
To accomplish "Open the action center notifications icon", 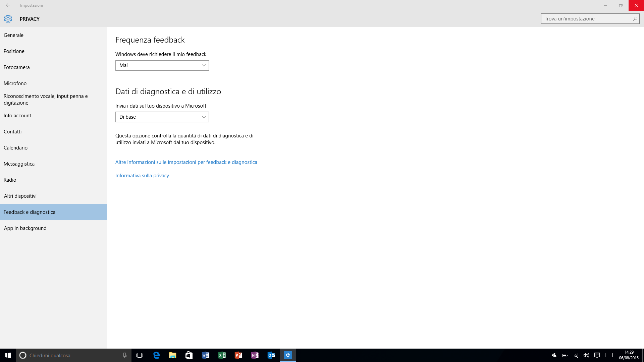I will (597, 355).
